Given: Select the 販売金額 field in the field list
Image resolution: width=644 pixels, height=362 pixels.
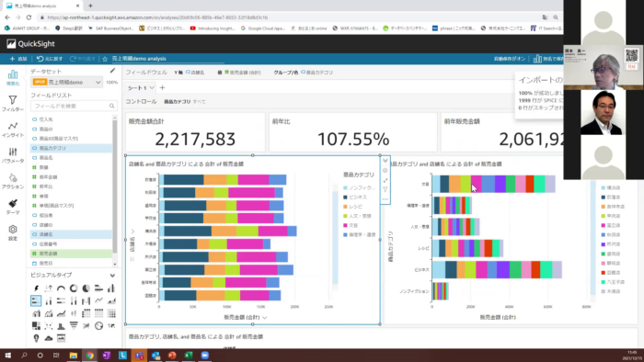Looking at the screenshot, I should coord(71,254).
